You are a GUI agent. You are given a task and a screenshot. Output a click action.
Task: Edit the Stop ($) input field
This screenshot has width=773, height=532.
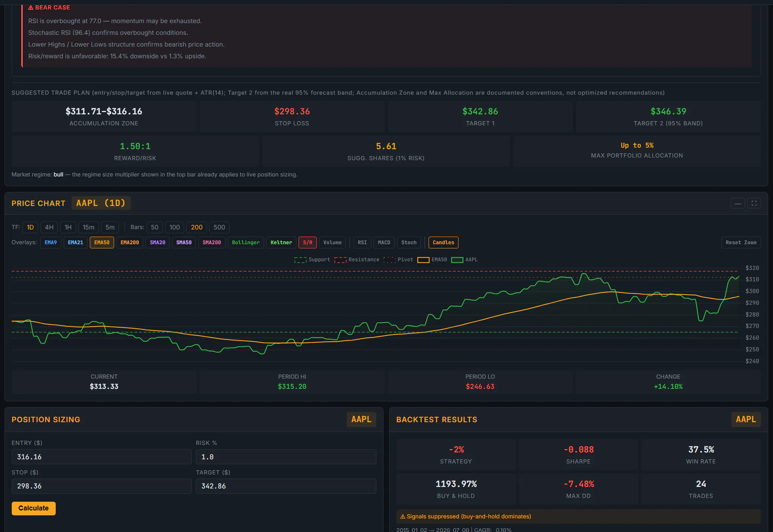(x=102, y=486)
